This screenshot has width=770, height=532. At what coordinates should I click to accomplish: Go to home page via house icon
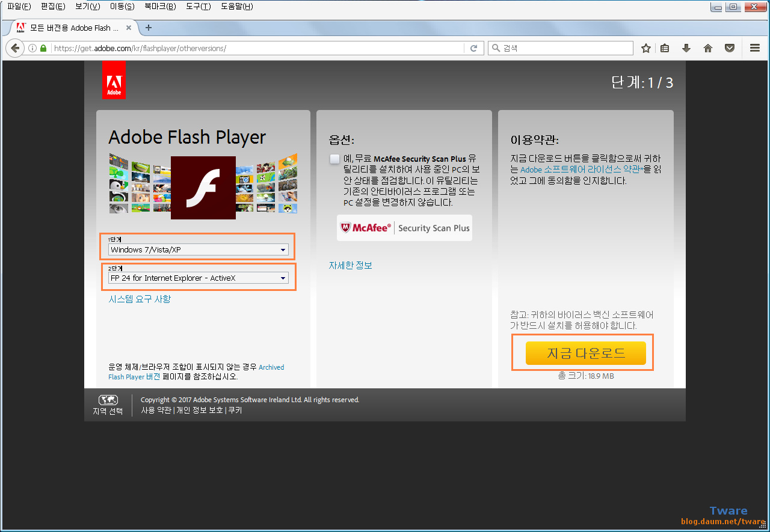[708, 48]
